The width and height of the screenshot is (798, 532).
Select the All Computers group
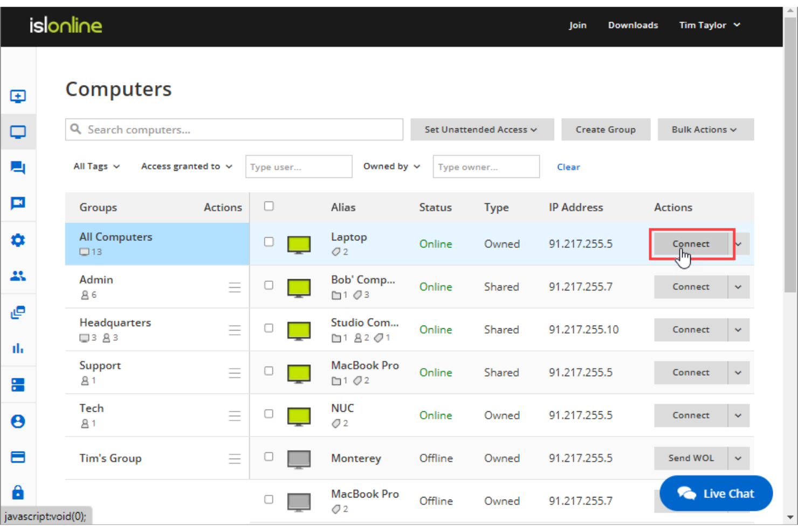point(157,244)
